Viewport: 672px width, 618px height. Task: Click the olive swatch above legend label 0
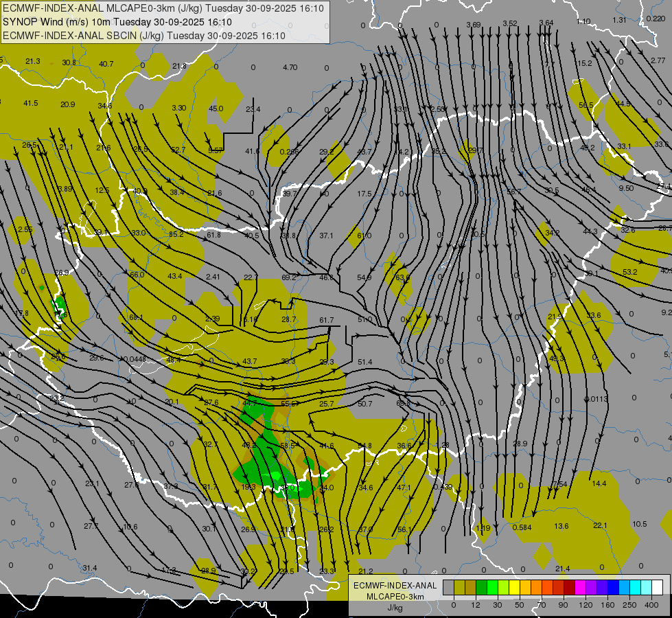coord(459,587)
